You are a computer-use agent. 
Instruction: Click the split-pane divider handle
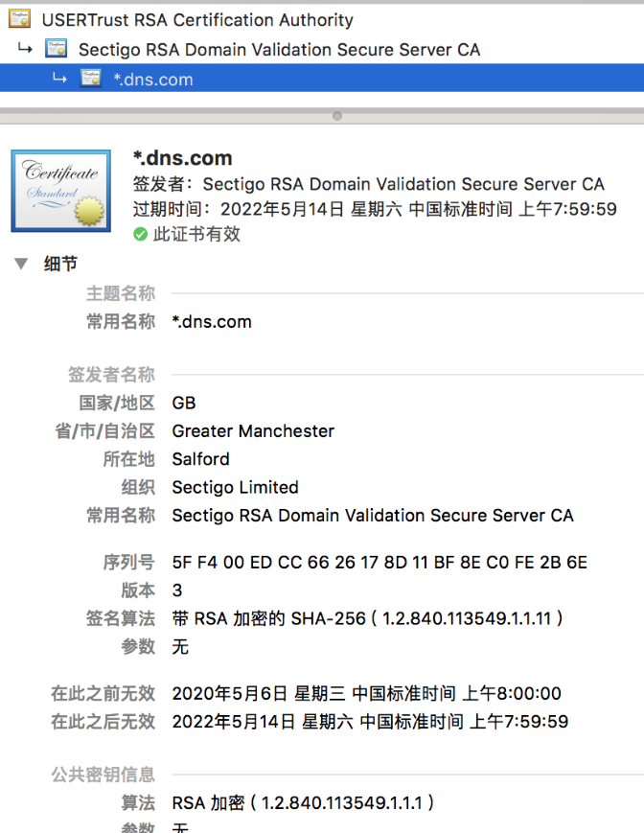click(x=336, y=116)
